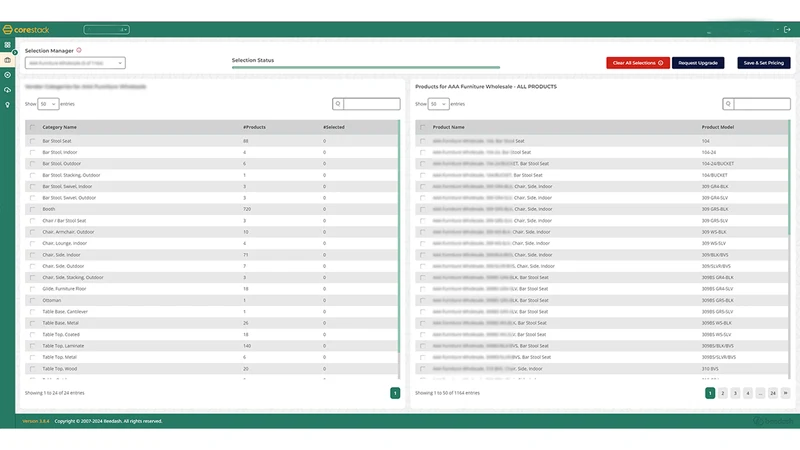This screenshot has height=450, width=800.
Task: Click Request Upgrade button
Action: coord(698,63)
